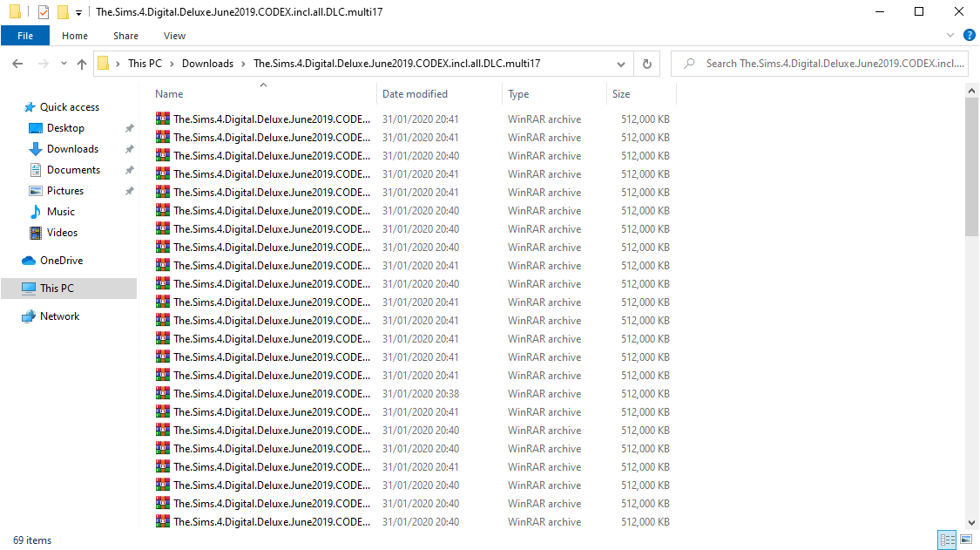Click the Sims 4 folder breadcrumb in address bar
980x550 pixels.
(397, 64)
